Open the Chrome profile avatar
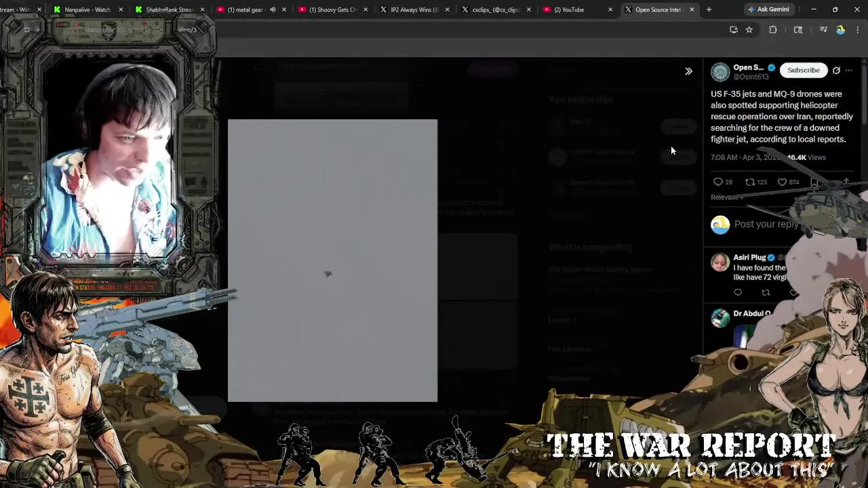This screenshot has height=488, width=868. coord(841,30)
